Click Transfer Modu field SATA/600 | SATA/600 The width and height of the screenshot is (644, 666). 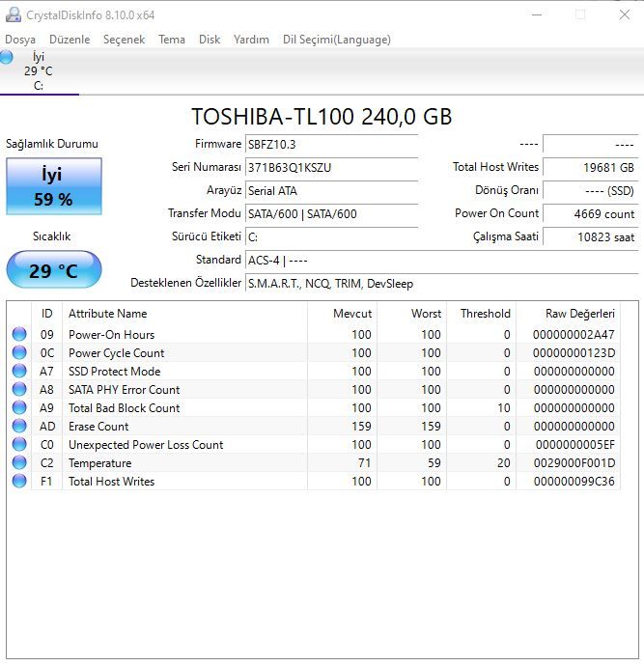point(332,213)
